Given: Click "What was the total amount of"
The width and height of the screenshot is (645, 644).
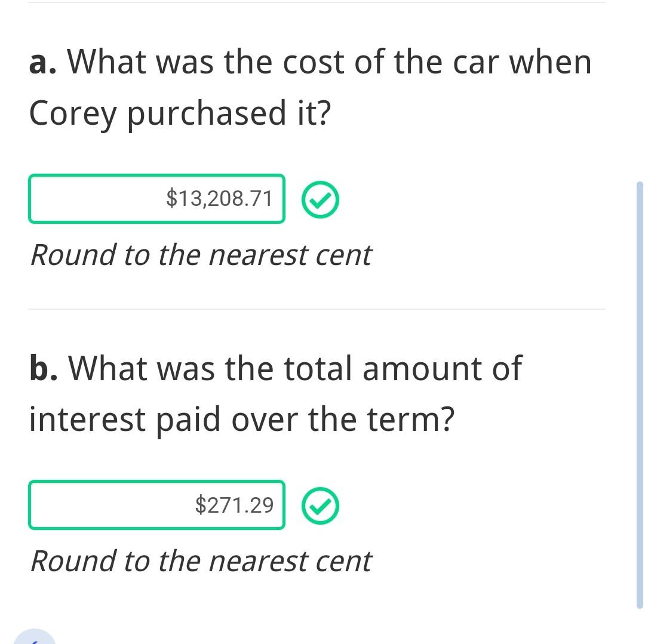Looking at the screenshot, I should tap(296, 368).
